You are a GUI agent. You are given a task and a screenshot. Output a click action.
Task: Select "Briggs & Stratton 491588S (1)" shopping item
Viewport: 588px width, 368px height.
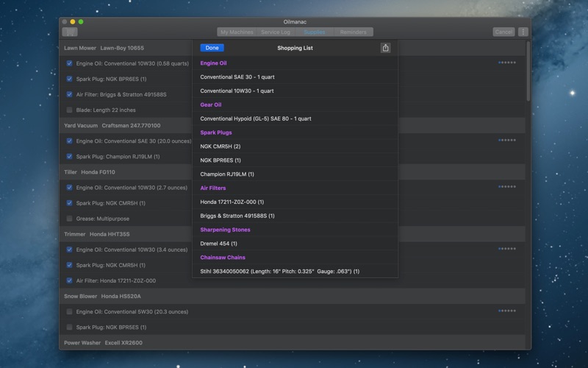(x=295, y=216)
